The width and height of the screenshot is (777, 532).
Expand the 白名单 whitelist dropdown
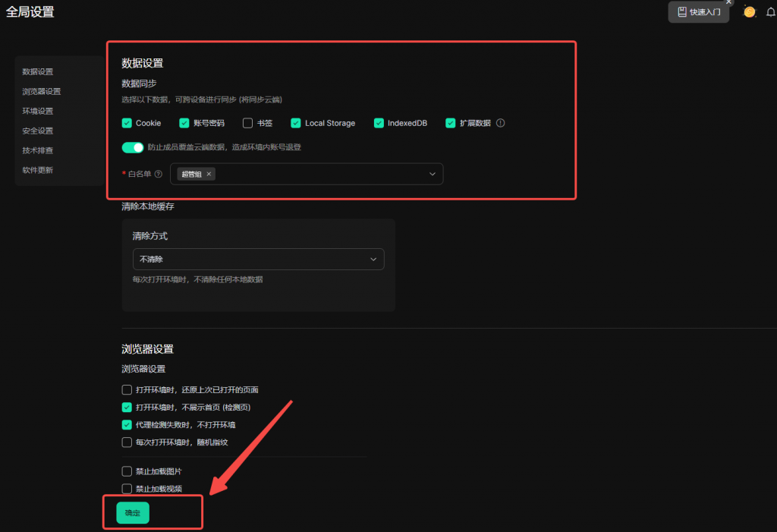(x=433, y=174)
